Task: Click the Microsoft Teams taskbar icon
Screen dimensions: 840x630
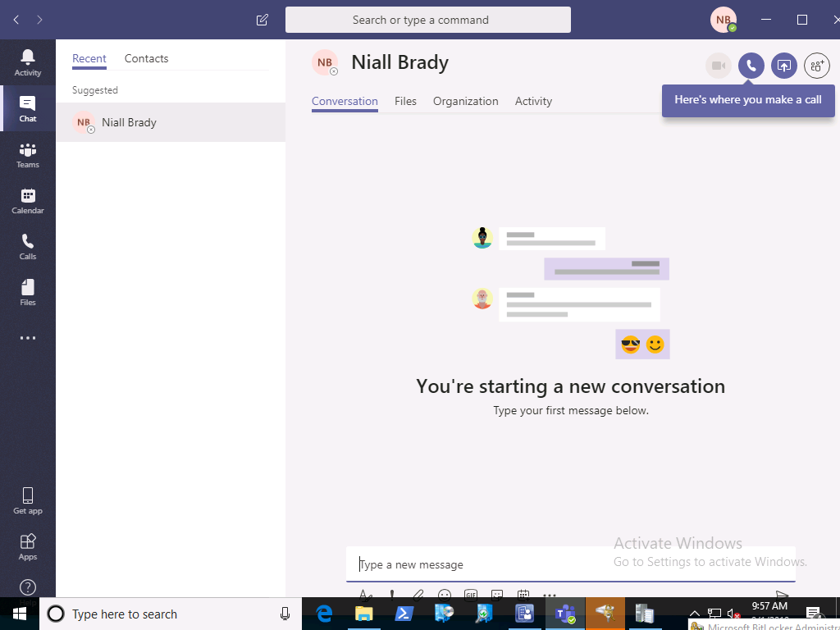Action: (565, 614)
